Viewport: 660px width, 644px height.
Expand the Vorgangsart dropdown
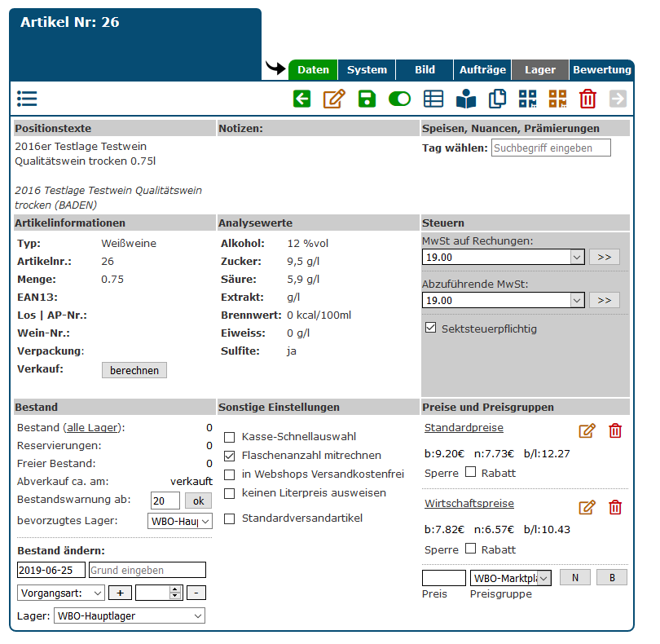pyautogui.click(x=61, y=593)
